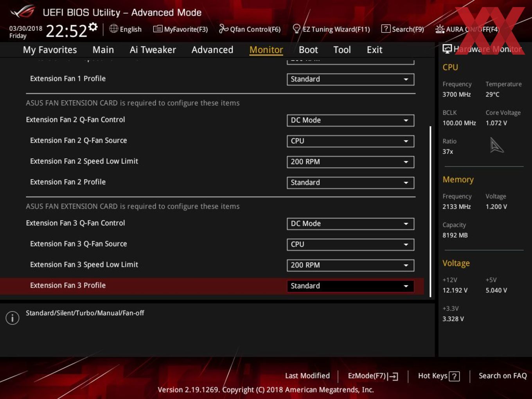Open Extension Fan 3 Speed Low Limit dropdown
Image resolution: width=532 pixels, height=399 pixels.
click(x=350, y=265)
